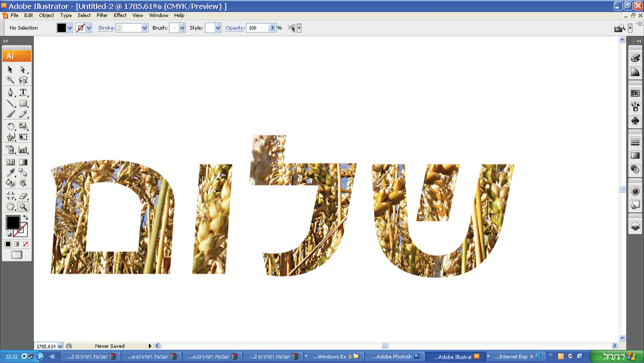Activate the Zoom tool
Viewport: 644px width, 363px height.
(23, 206)
